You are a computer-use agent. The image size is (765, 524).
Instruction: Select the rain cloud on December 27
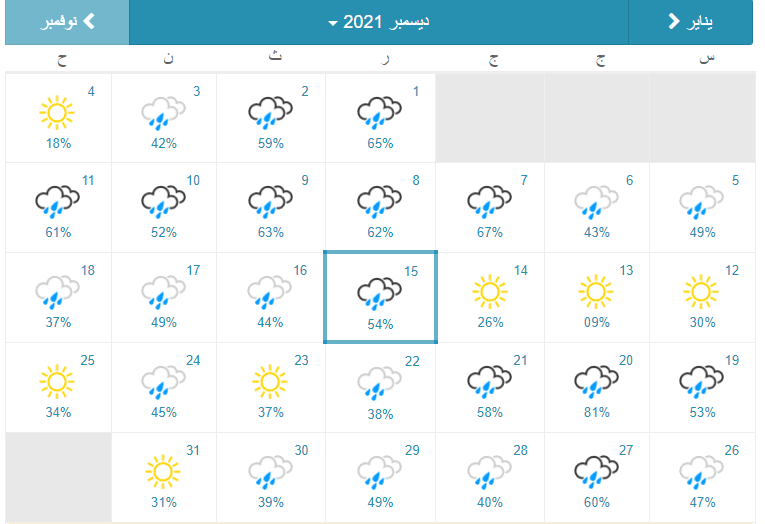tap(595, 472)
